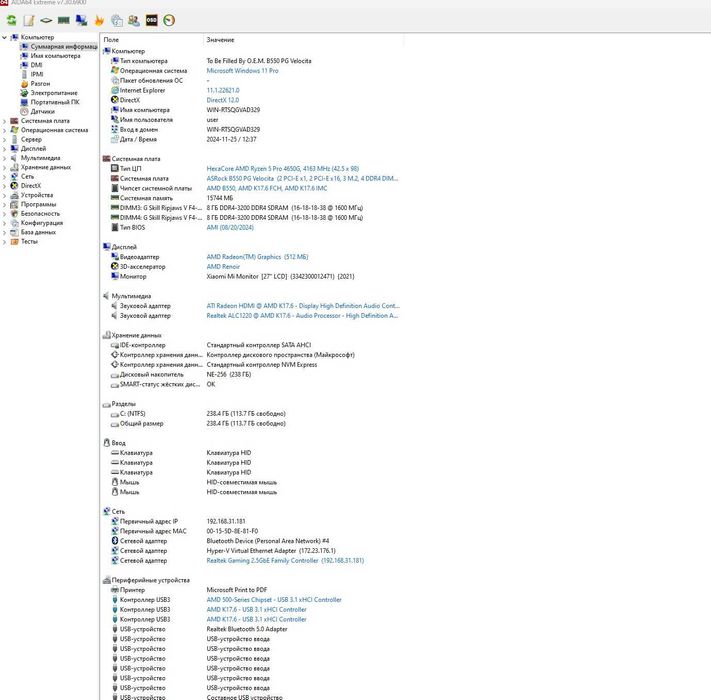Select Безопасность in the tree
711x700 pixels.
pos(40,214)
